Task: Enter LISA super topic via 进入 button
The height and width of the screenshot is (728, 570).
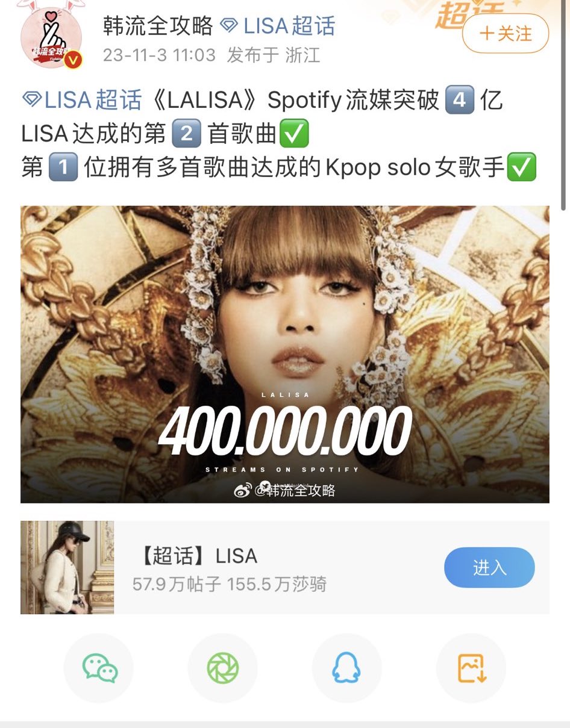Action: coord(489,567)
